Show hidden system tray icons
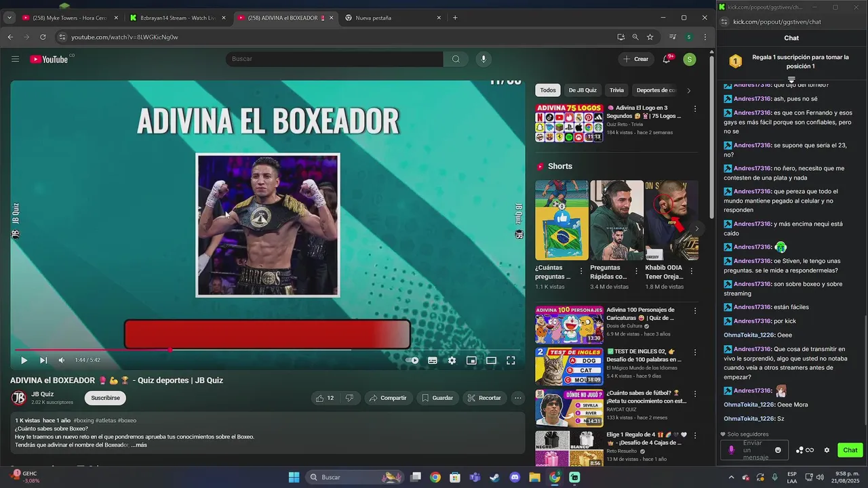Image resolution: width=868 pixels, height=488 pixels. 731,477
